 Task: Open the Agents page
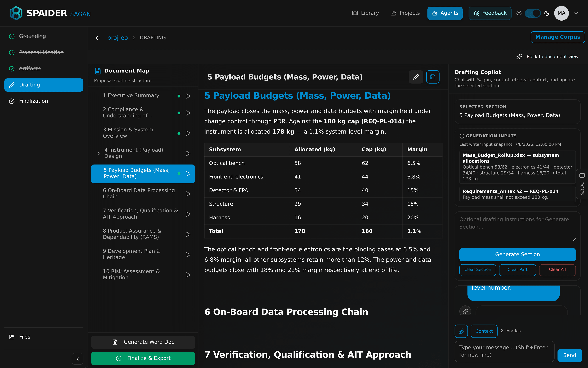coord(445,13)
